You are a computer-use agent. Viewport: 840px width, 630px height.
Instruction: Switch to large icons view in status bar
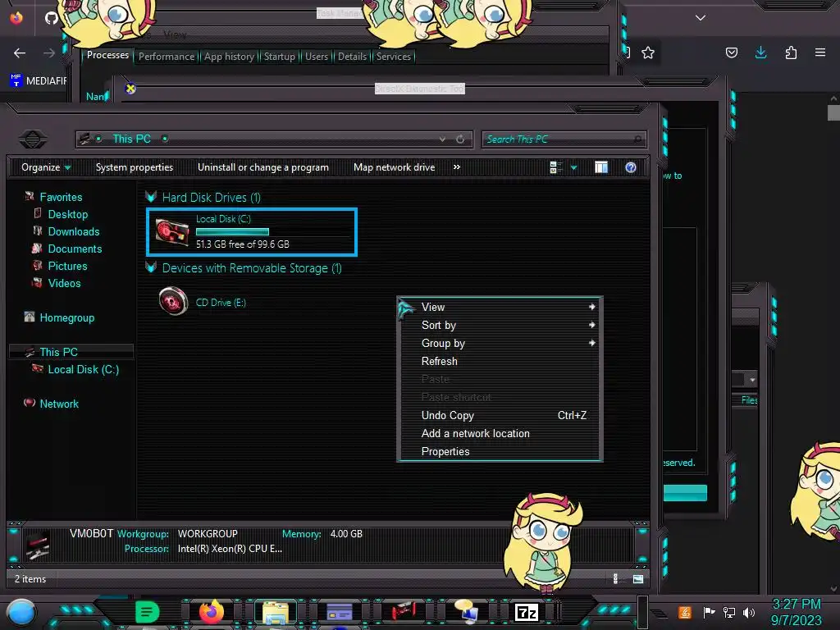coord(638,579)
